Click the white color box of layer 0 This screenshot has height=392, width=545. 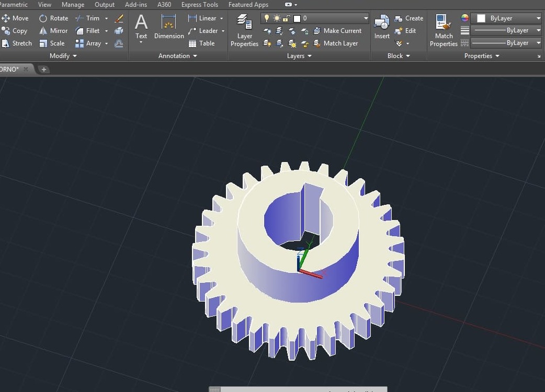click(297, 18)
